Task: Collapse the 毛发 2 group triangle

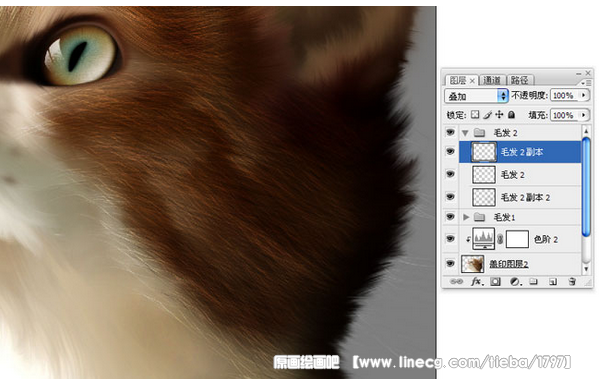Action: (465, 133)
